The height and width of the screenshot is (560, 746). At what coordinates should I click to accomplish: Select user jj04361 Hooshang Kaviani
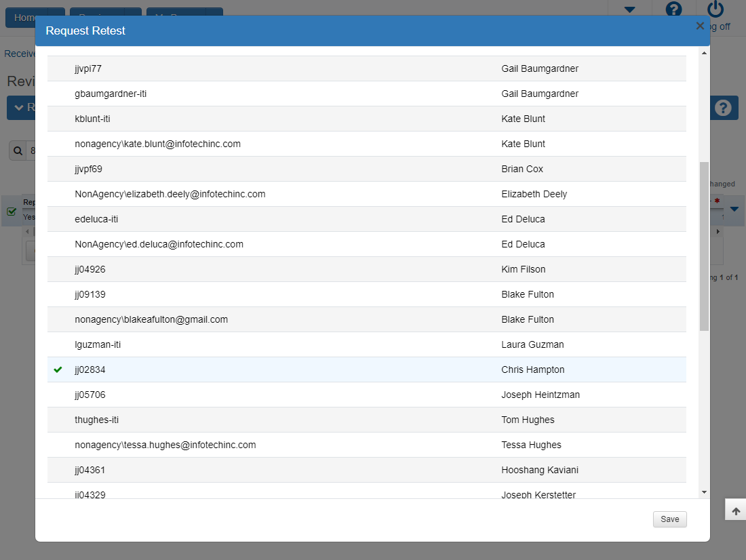tap(367, 470)
